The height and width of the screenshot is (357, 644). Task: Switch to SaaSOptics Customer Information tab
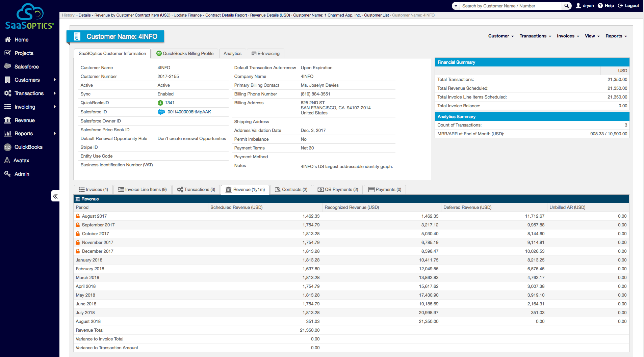(112, 54)
